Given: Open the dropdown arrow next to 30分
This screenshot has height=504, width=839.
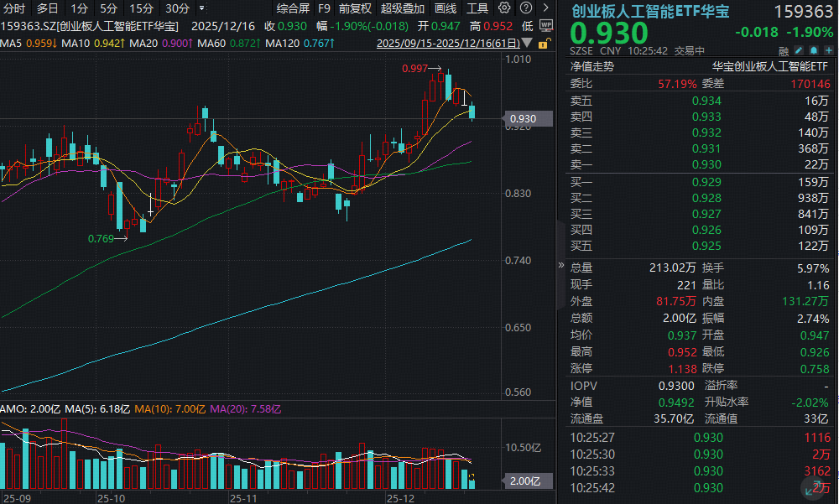Looking at the screenshot, I should (x=201, y=8).
